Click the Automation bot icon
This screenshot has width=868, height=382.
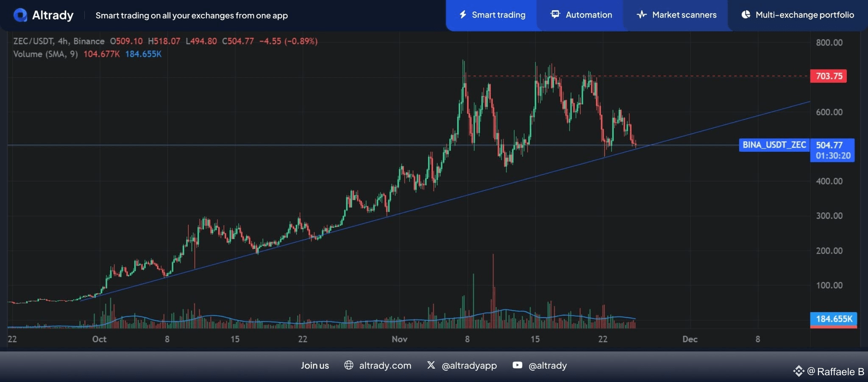point(555,14)
